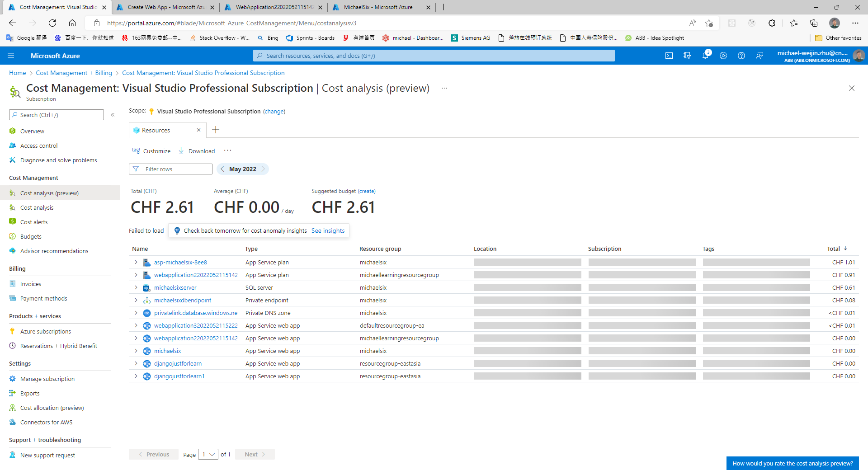The image size is (868, 470).
Task: Click Customize toolbar button
Action: point(151,151)
